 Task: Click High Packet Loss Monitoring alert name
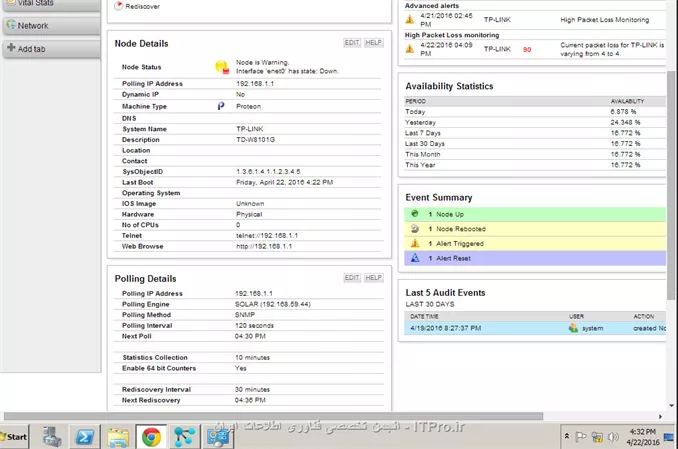point(604,19)
